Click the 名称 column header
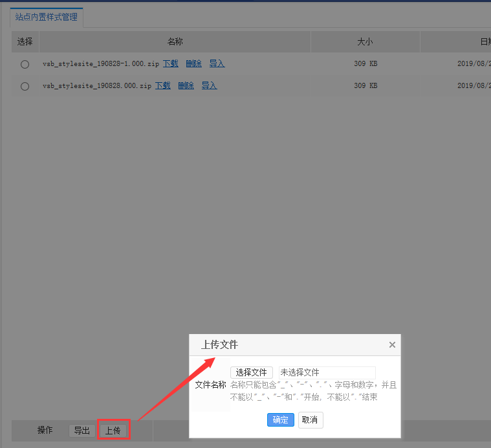491x448 pixels. 175,41
